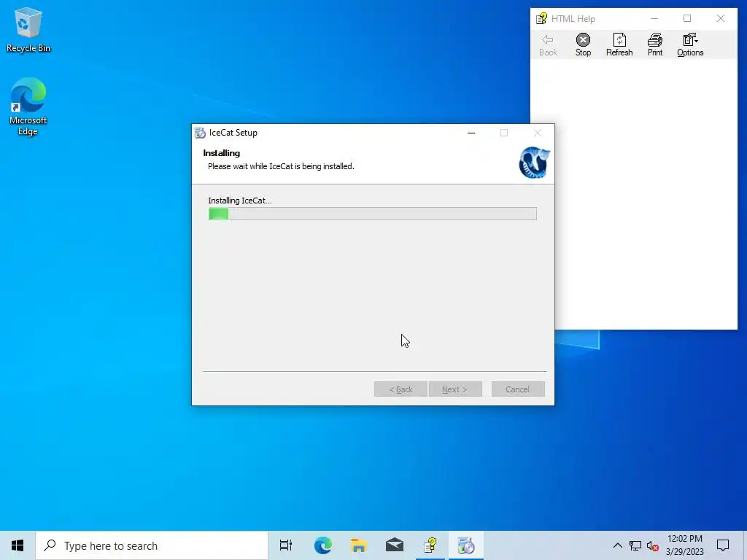Switch to HTML Help taskbar item

coord(430,545)
